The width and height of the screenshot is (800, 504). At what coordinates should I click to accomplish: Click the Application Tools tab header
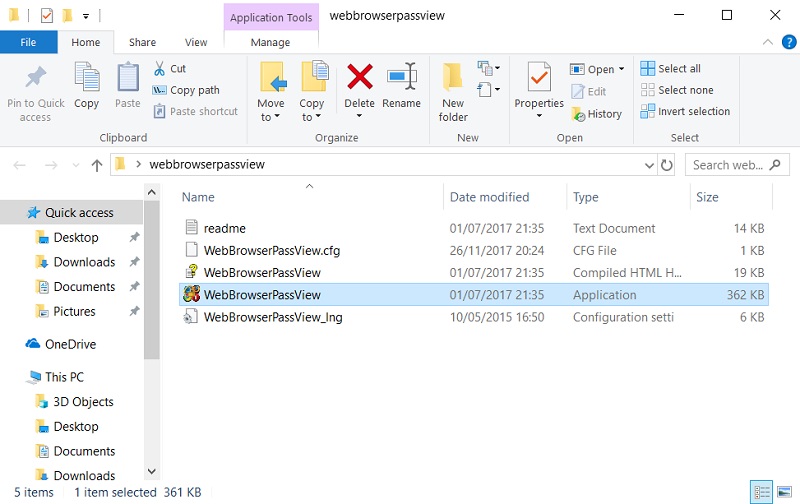(271, 17)
